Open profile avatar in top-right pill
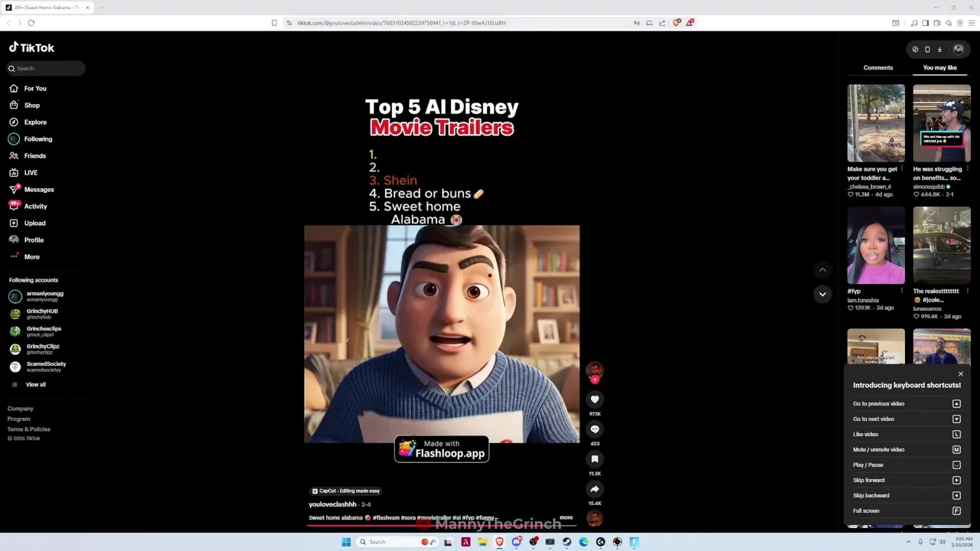980x551 pixels. click(x=958, y=50)
